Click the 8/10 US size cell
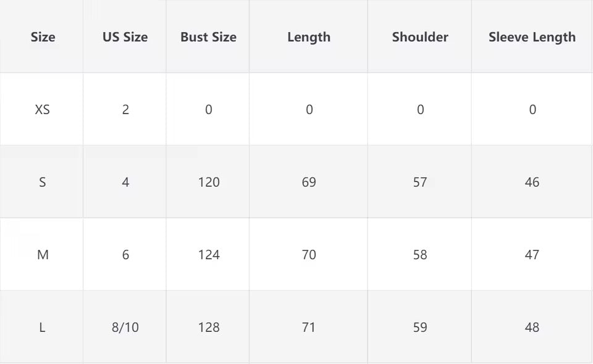The image size is (593, 364). [x=125, y=328]
